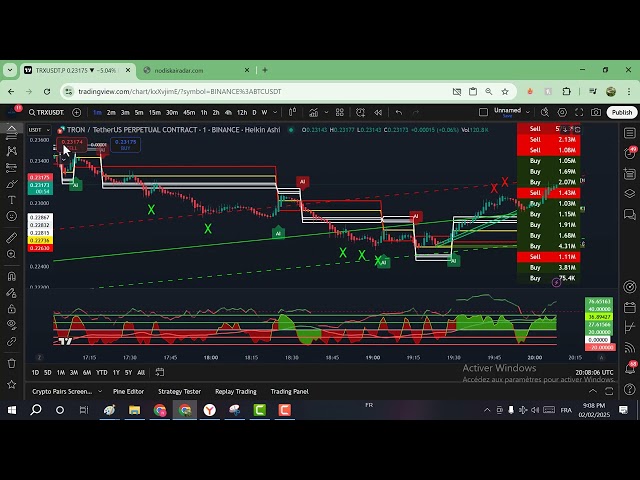Open the watchlist panel icon
The width and height of the screenshot is (640, 480).
click(629, 133)
